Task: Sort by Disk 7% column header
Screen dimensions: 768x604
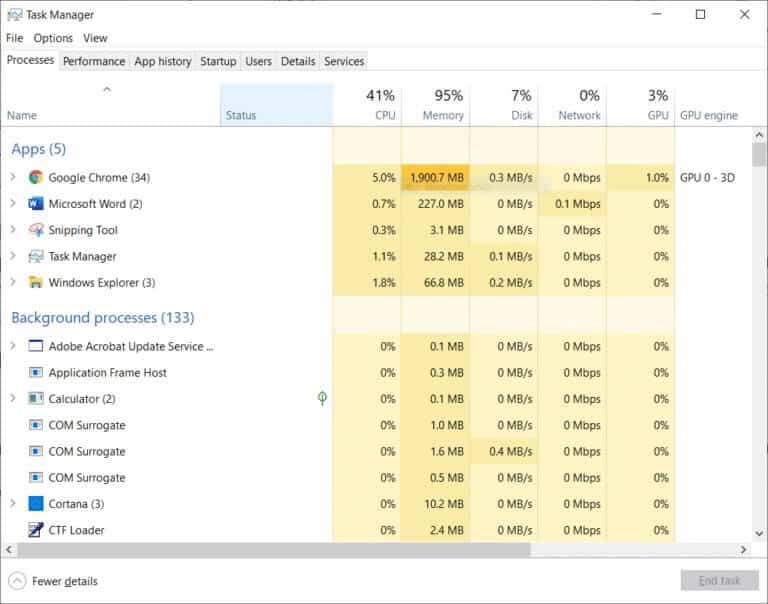Action: 504,105
